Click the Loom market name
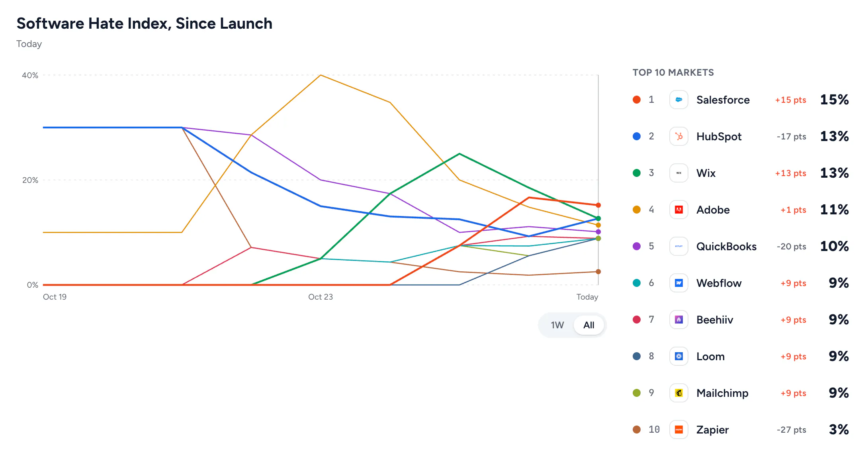 click(x=710, y=356)
